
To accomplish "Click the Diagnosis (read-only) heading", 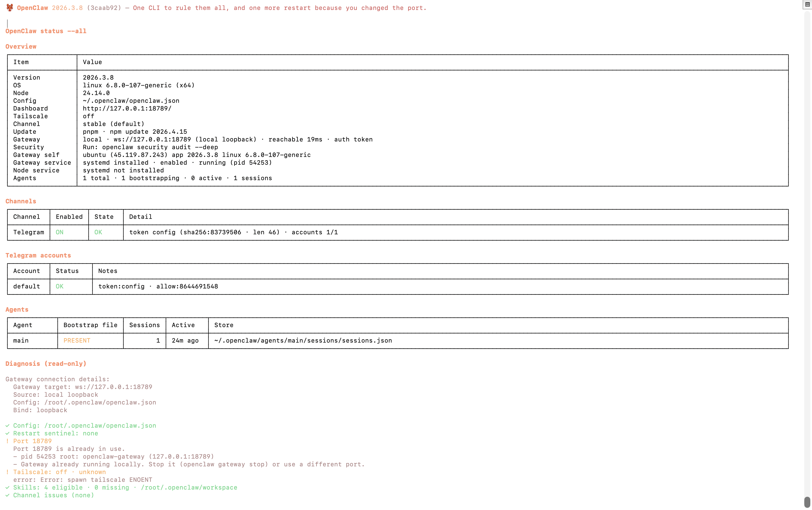I will point(46,364).
